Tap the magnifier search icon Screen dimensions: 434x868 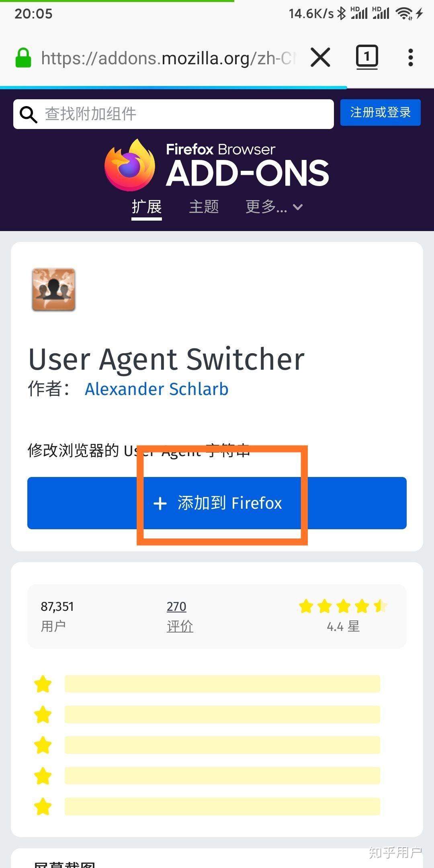click(28, 115)
